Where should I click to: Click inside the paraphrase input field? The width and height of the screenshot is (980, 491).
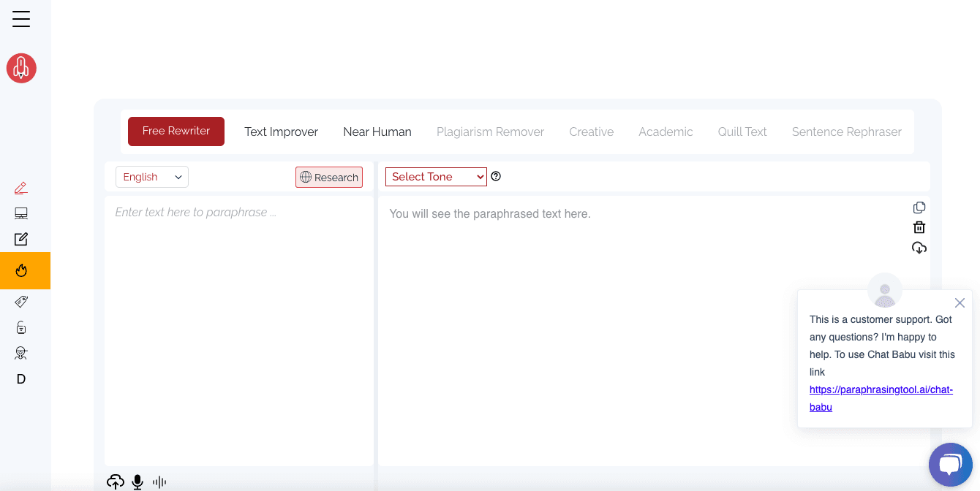[x=238, y=292]
